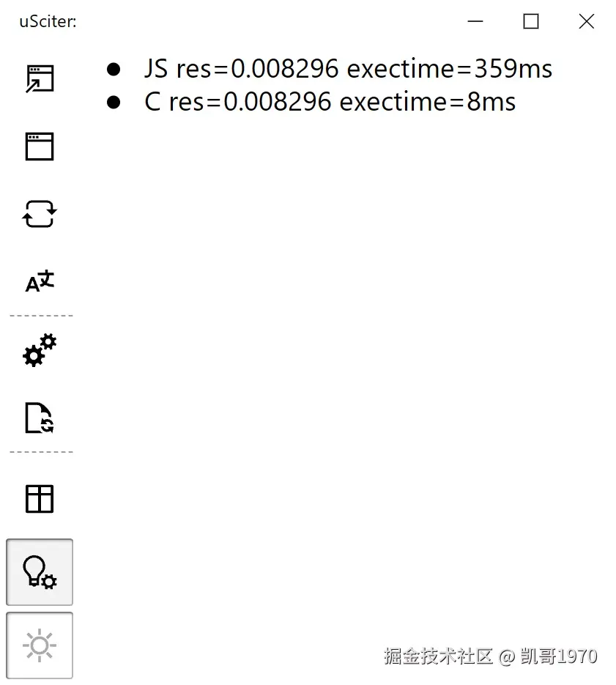Click the uSciter title text
Viewport: 616px width, 685px height.
click(x=47, y=21)
